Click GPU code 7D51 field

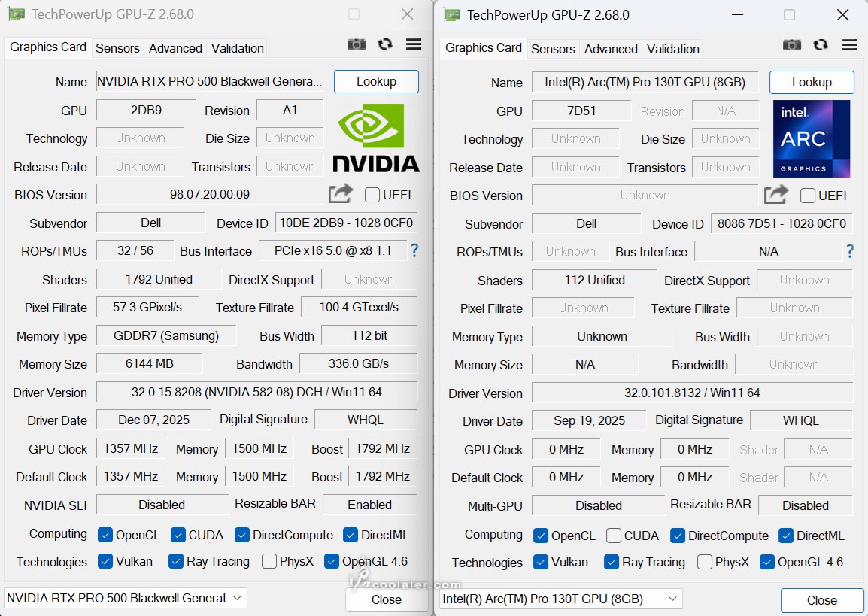coord(581,110)
